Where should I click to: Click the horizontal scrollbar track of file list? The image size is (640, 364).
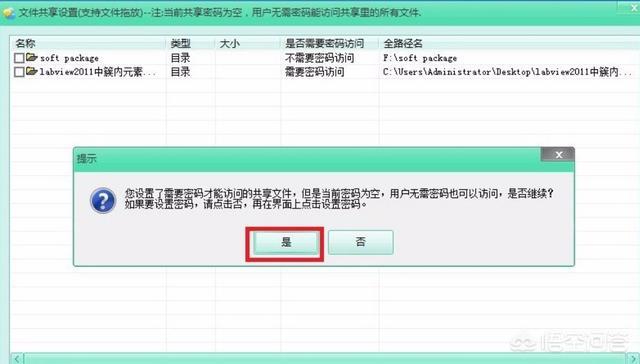324,359
